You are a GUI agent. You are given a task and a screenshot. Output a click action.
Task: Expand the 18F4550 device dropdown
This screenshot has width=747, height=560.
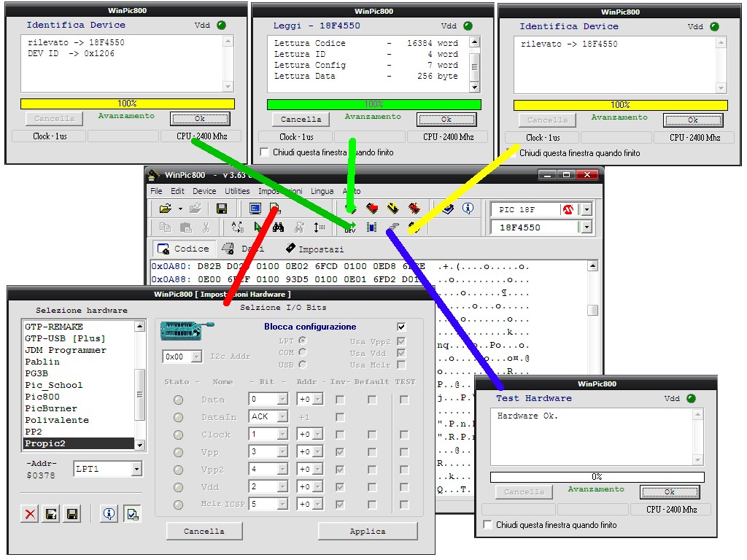pyautogui.click(x=586, y=227)
